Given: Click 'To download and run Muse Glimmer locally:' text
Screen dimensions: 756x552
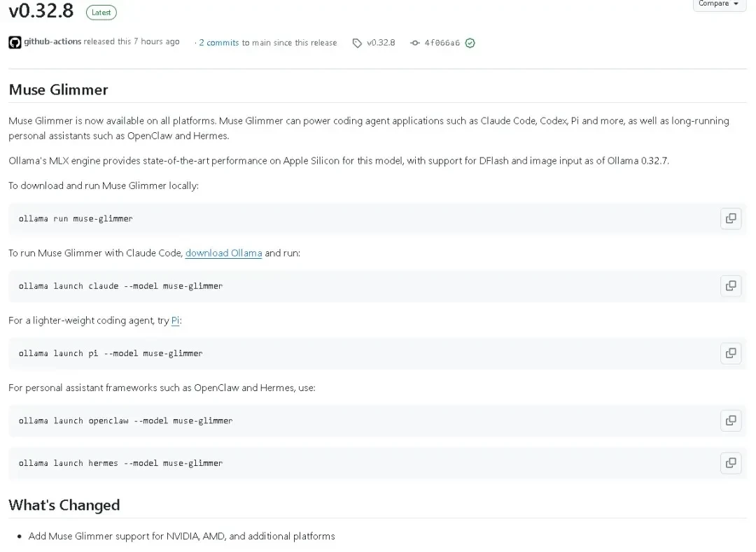Looking at the screenshot, I should [104, 186].
